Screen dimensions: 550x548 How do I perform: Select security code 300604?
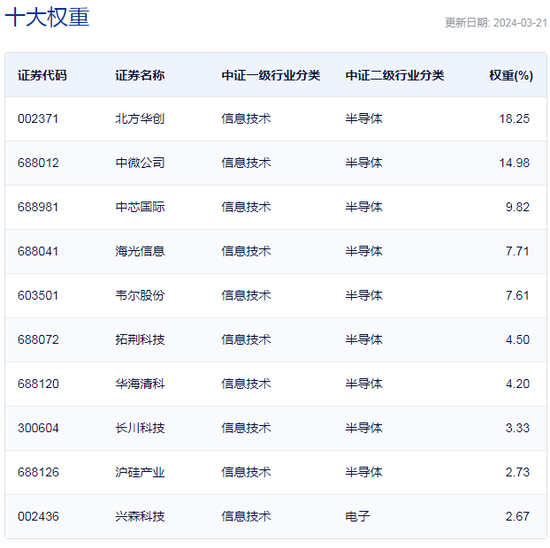pos(38,428)
